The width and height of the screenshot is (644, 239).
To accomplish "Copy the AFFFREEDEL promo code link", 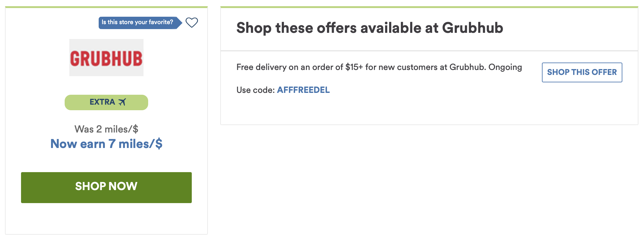I will pos(303,90).
